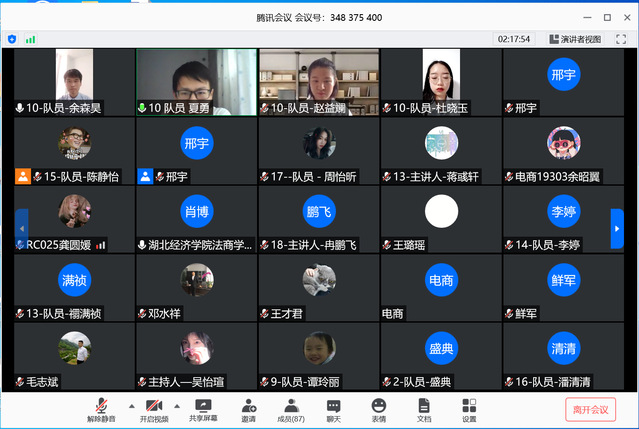Start screen sharing (共享屏幕)

pyautogui.click(x=204, y=408)
